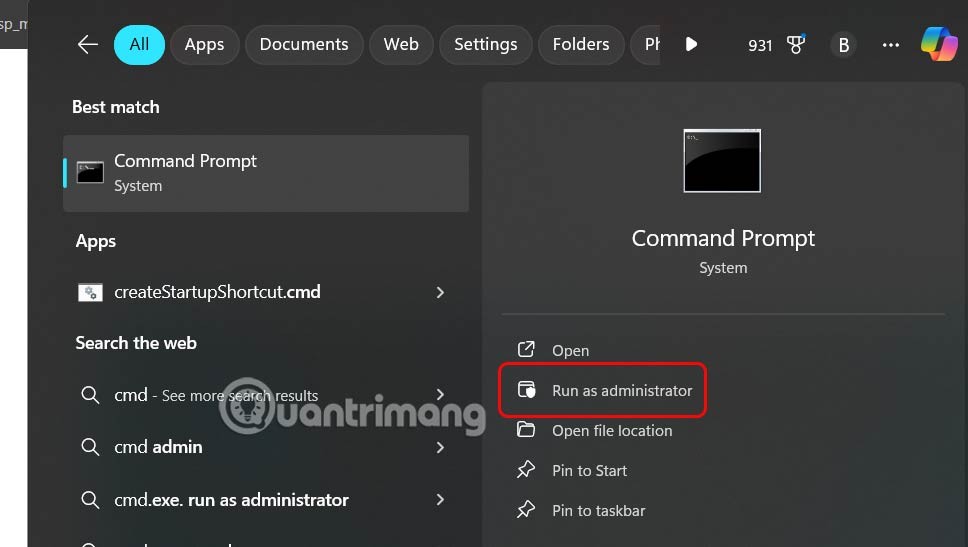This screenshot has width=968, height=547.
Task: Expand the 'cmd admin' web result arrow
Action: (440, 447)
